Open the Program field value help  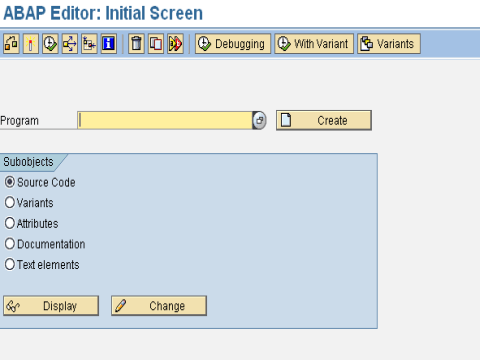259,120
